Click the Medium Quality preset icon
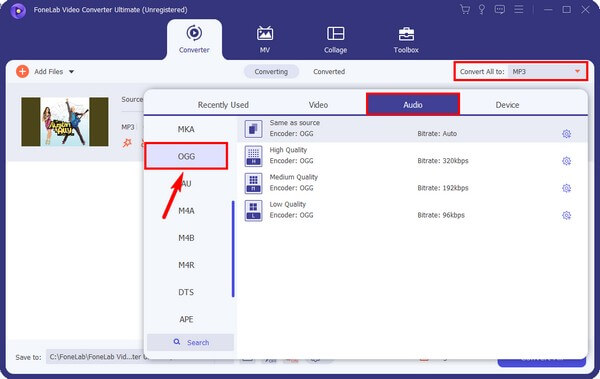This screenshot has height=379, width=600. tap(253, 183)
